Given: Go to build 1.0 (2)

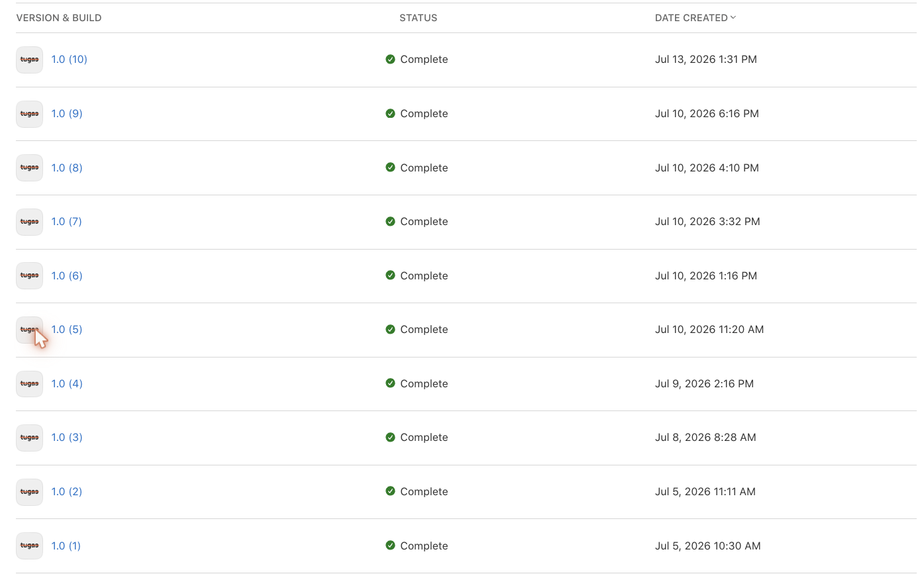Looking at the screenshot, I should (67, 492).
